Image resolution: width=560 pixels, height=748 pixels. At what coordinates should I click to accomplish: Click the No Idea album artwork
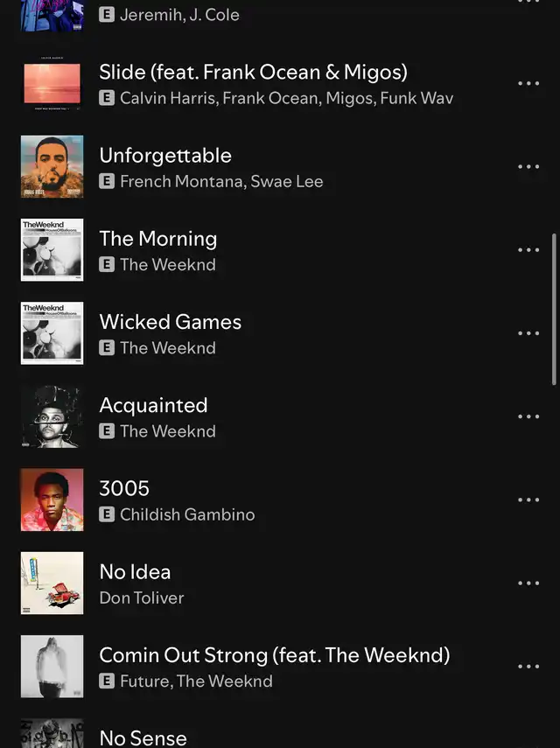tap(52, 583)
